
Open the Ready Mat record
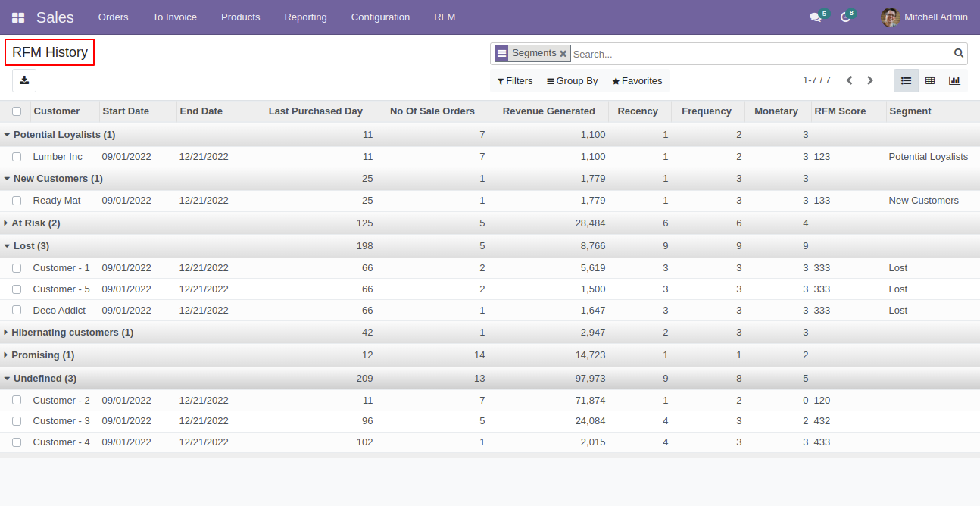point(57,201)
